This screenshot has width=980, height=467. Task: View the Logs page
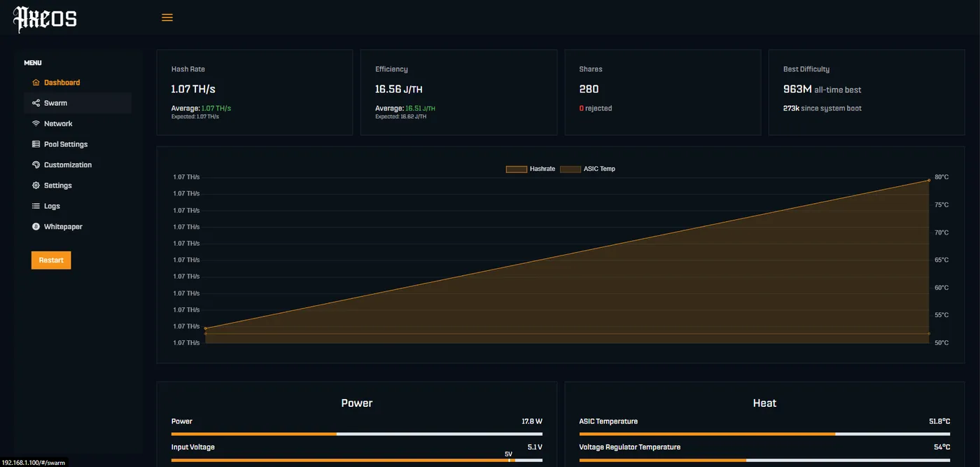click(x=78, y=207)
